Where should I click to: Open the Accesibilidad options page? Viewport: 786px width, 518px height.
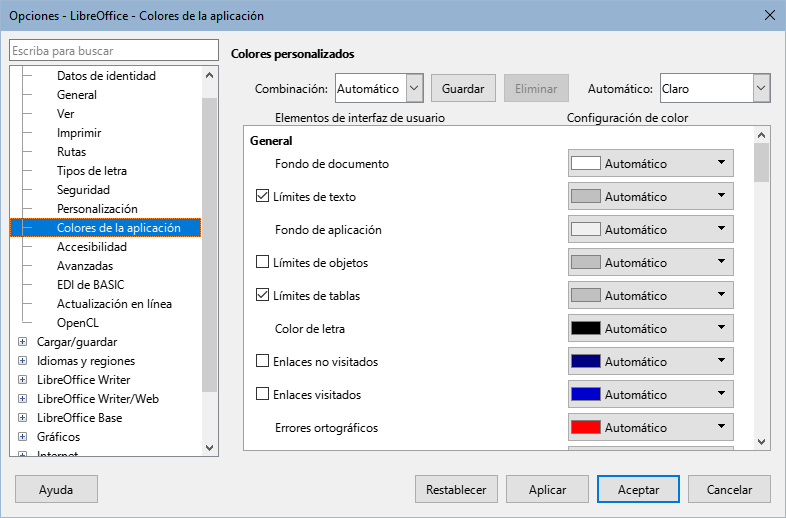pos(92,247)
